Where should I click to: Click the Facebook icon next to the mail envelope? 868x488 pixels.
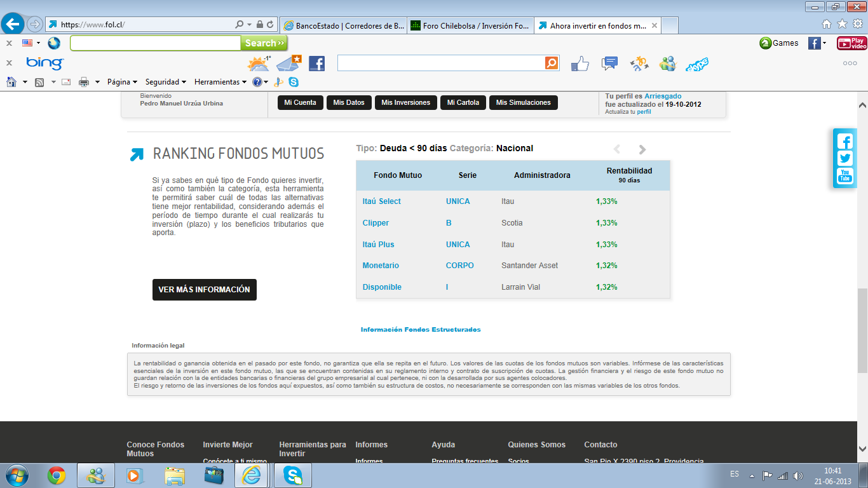pyautogui.click(x=316, y=64)
